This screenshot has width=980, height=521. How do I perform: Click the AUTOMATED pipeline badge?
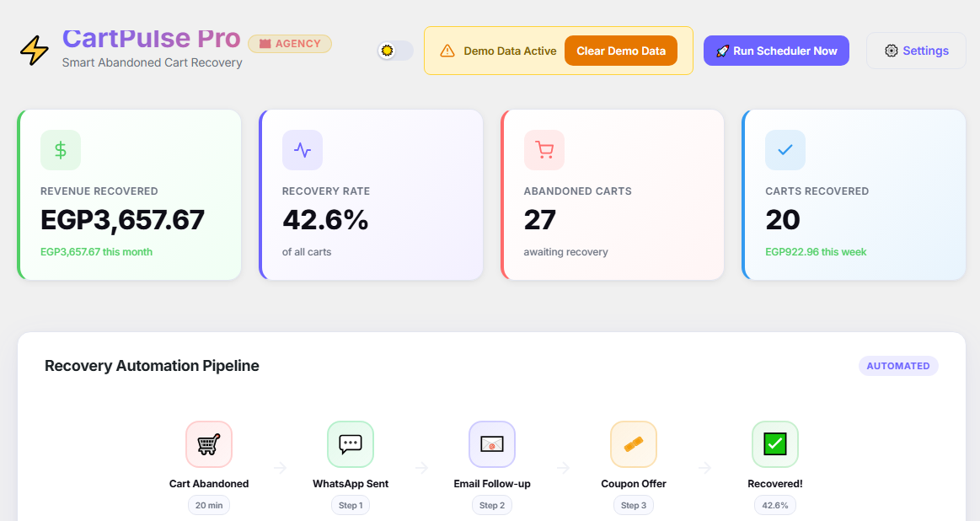click(898, 366)
